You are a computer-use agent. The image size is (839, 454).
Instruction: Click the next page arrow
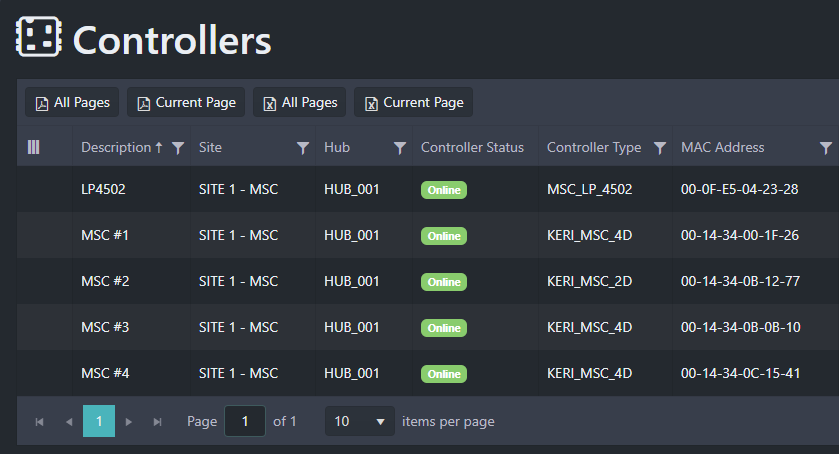[128, 422]
